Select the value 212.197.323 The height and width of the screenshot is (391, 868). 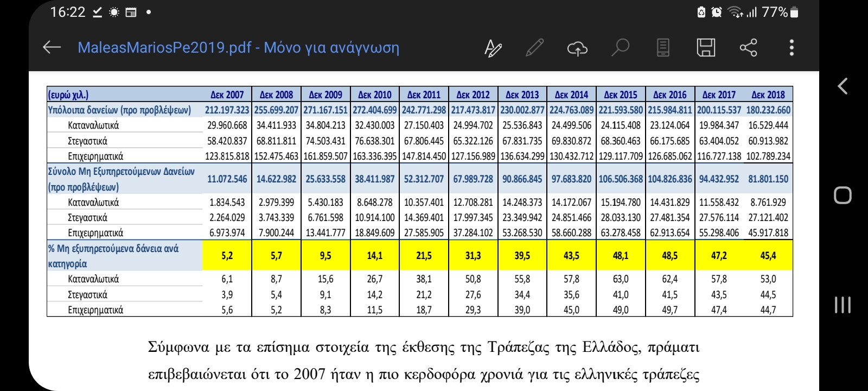click(x=227, y=110)
